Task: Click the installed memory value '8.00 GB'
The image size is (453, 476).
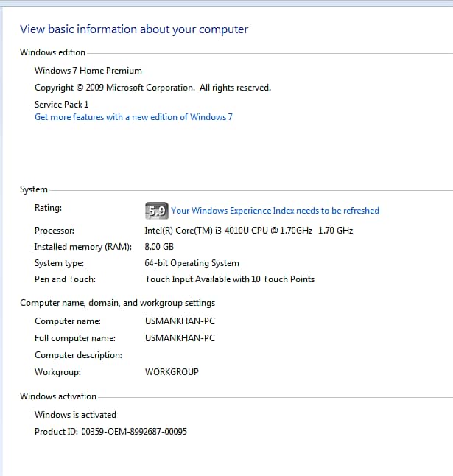Action: tap(159, 247)
